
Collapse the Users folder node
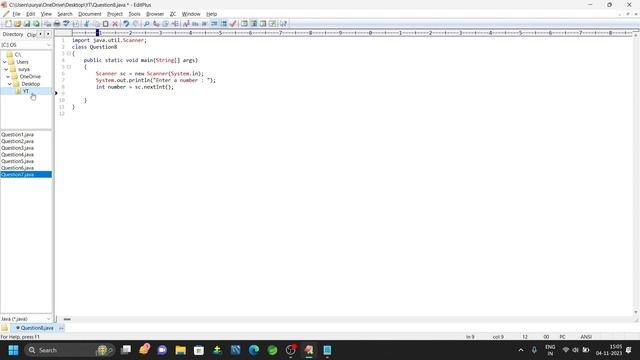pyautogui.click(x=4, y=62)
